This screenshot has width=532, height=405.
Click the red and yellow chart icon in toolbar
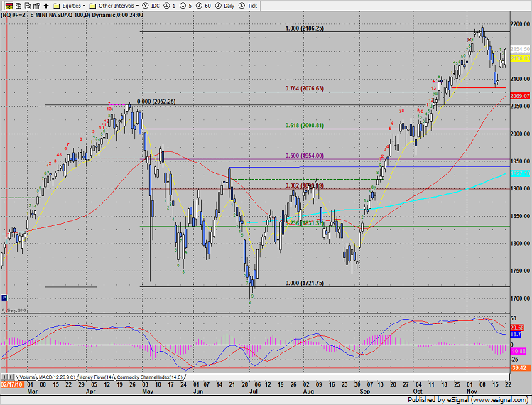[x=9, y=6]
